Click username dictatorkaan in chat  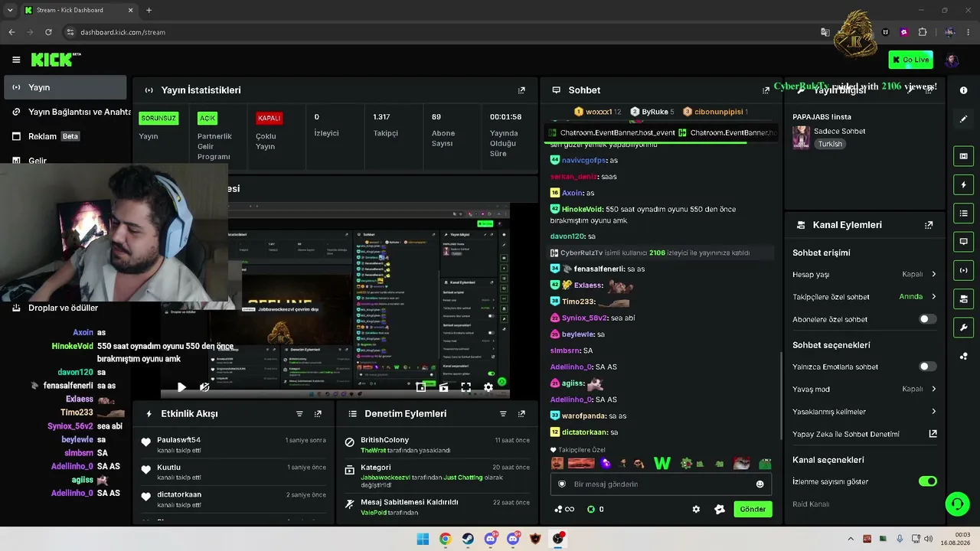[x=585, y=432]
